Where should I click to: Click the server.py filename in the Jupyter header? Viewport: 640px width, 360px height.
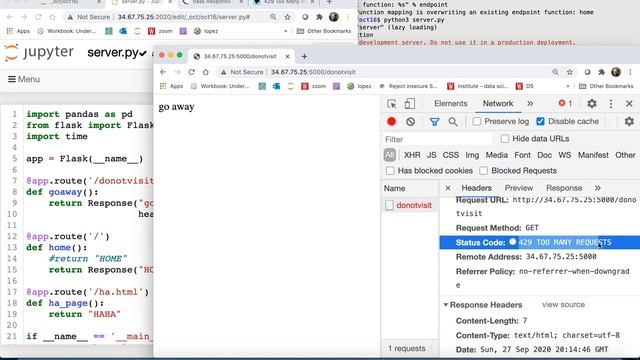click(113, 53)
